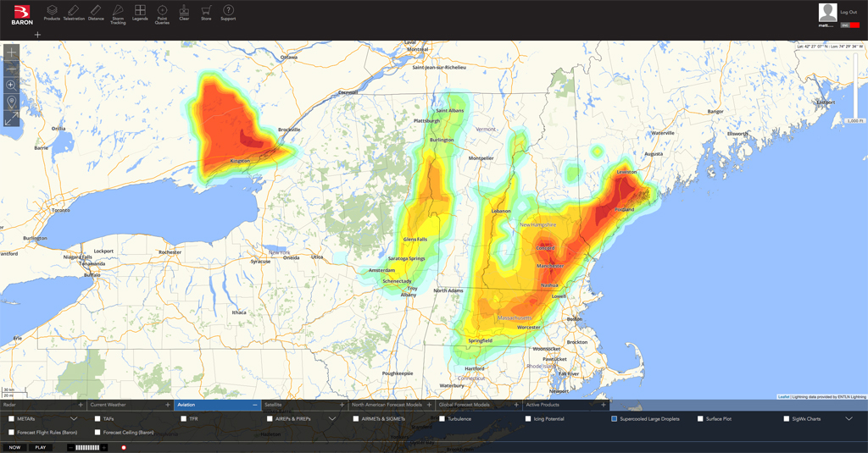The image size is (868, 453).
Task: Decrease animation frames with minus button
Action: pyautogui.click(x=71, y=447)
